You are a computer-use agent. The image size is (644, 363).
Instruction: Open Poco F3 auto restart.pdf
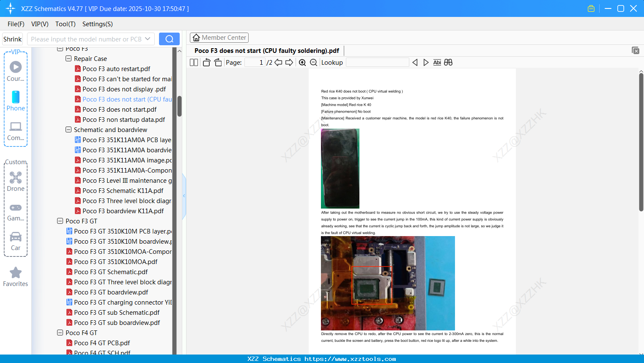[x=116, y=69]
